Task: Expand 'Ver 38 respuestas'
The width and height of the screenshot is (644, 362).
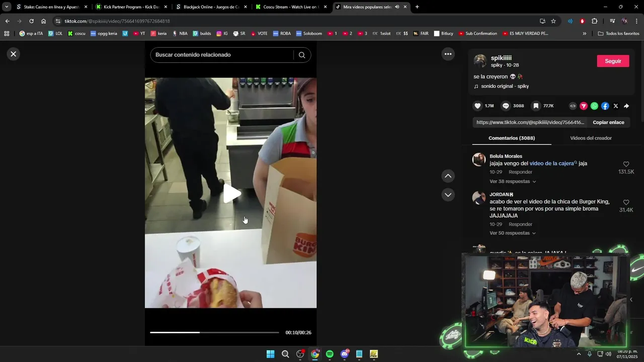Action: [x=513, y=181]
